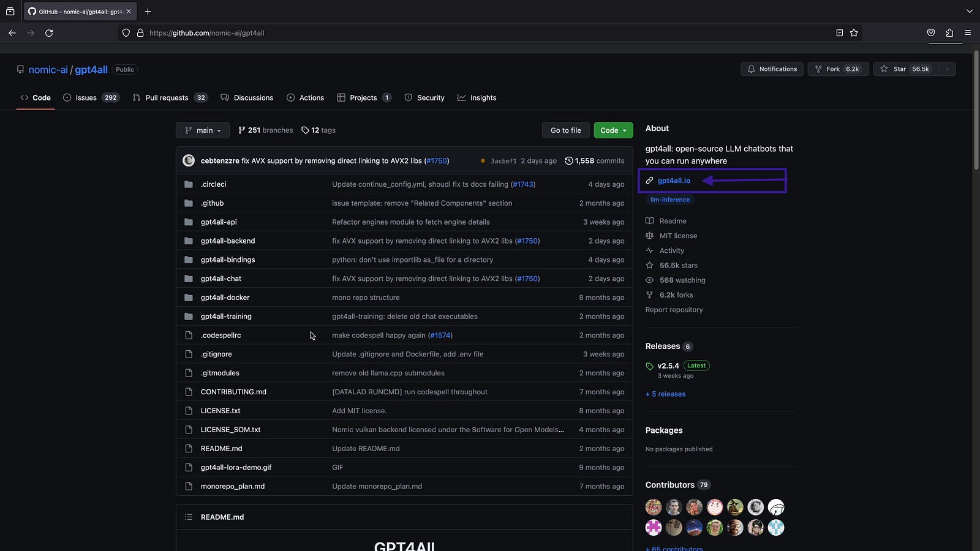Open the Notifications subscription button
980x551 pixels.
pyautogui.click(x=772, y=69)
